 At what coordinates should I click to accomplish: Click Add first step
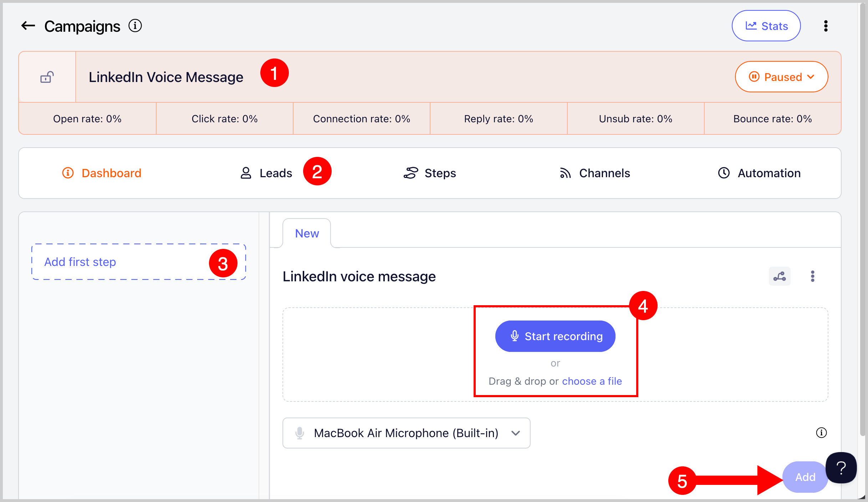point(139,262)
